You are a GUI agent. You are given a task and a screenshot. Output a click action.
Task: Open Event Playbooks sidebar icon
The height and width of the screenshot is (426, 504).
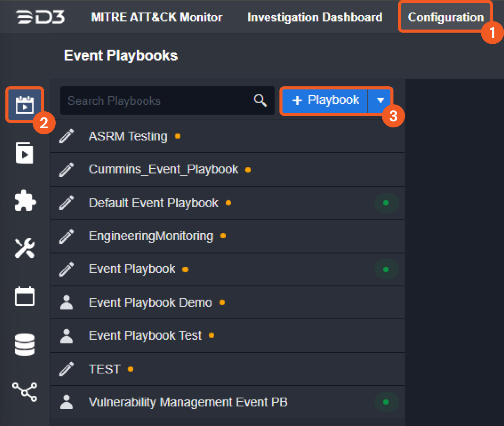click(25, 105)
